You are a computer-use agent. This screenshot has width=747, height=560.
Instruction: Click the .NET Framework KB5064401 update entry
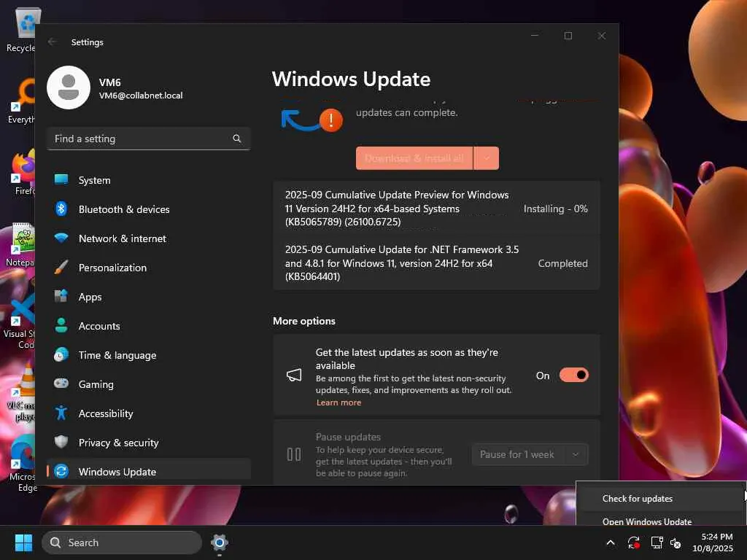(436, 263)
